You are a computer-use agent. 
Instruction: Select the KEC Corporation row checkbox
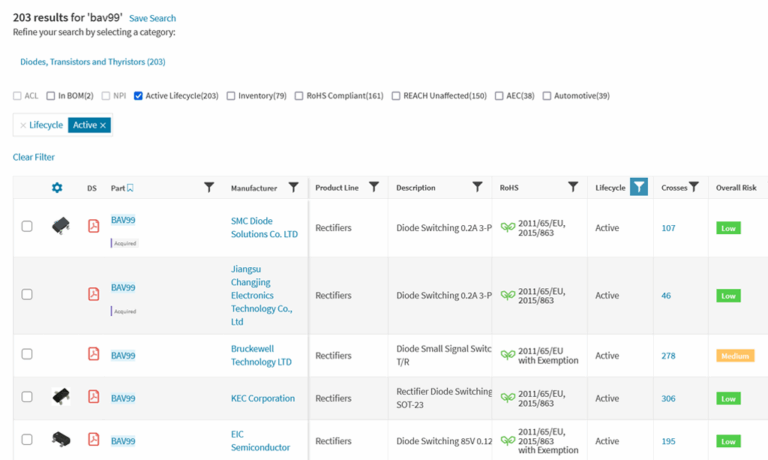27,396
